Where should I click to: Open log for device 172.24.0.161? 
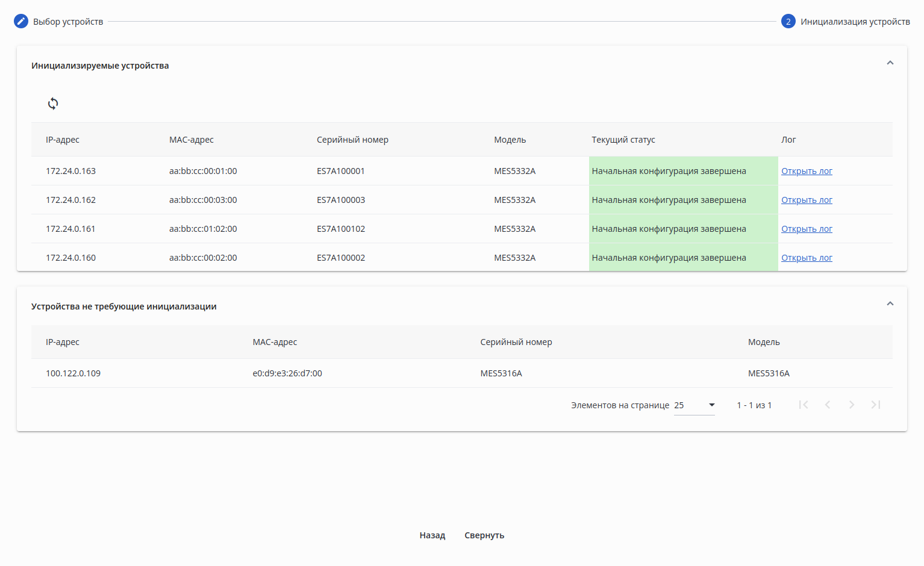click(807, 229)
